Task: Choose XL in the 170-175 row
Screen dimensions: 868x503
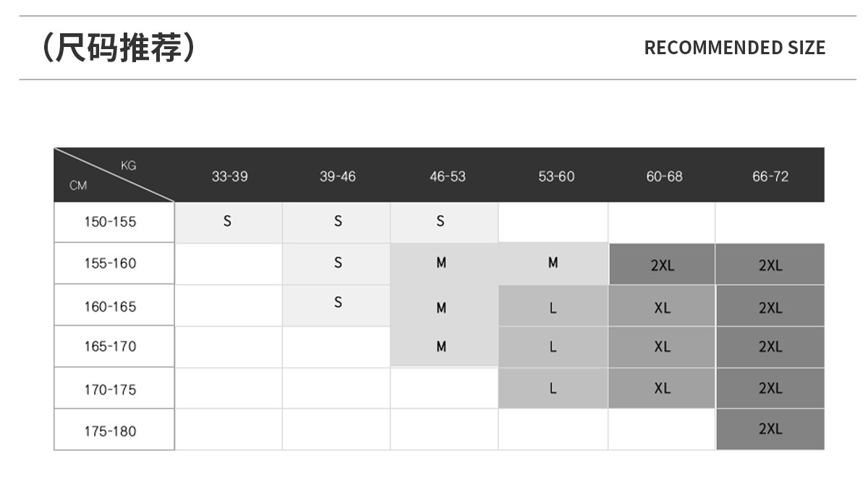Action: point(662,388)
